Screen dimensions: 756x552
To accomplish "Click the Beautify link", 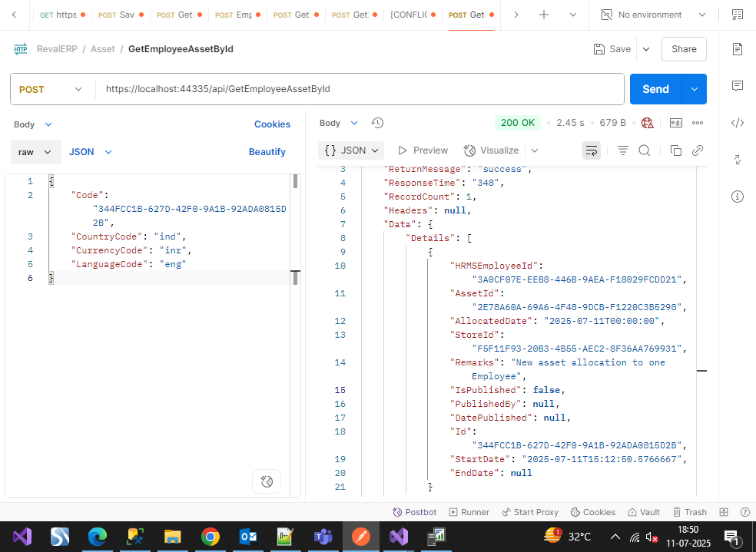I will (267, 152).
